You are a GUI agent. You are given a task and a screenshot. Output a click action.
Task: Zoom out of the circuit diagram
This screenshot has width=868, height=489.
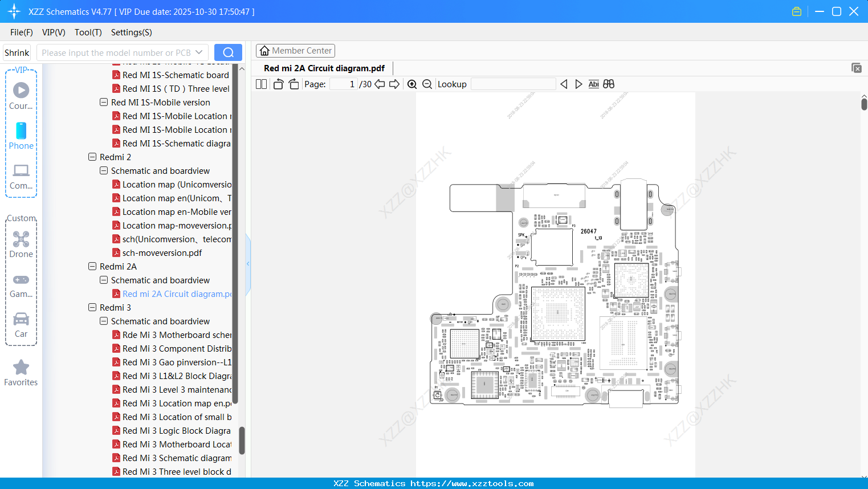click(x=427, y=84)
